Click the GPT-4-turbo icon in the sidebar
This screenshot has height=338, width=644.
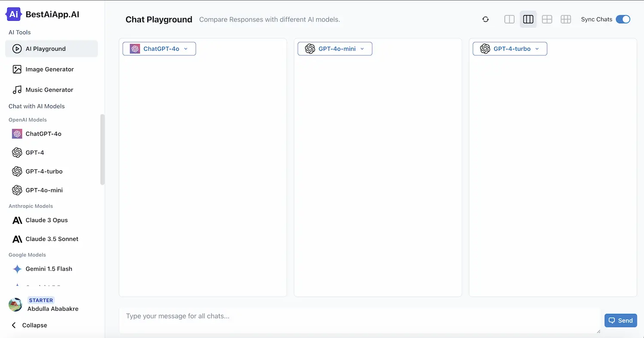[x=17, y=171]
